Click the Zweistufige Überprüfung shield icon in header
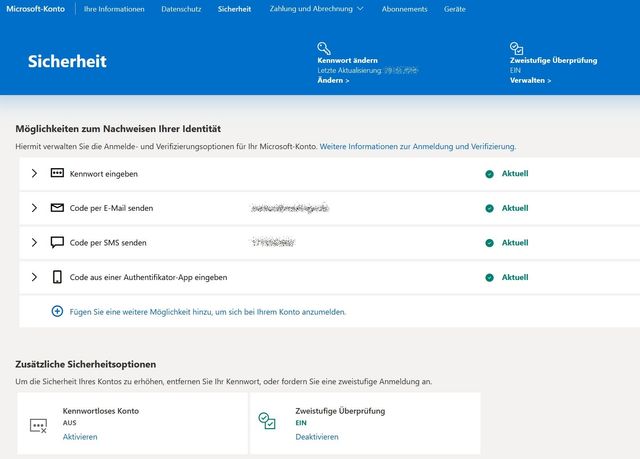Viewport: 640px width, 459px height. tap(516, 47)
